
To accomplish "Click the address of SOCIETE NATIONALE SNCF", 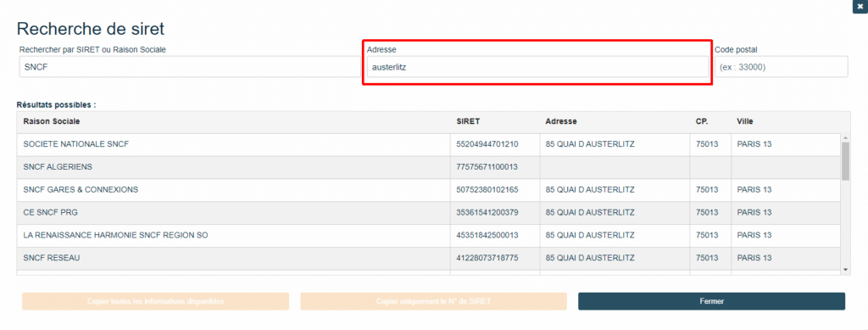I will [x=590, y=144].
